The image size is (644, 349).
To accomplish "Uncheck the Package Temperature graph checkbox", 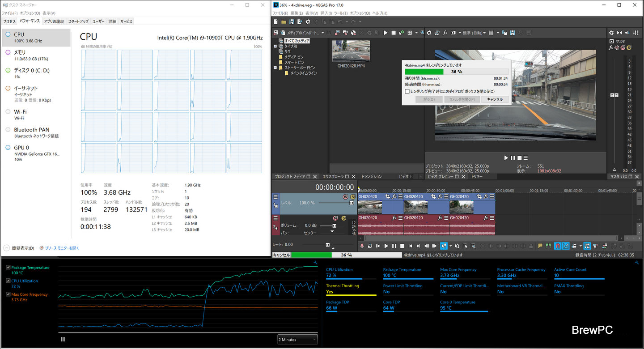I will tap(8, 268).
